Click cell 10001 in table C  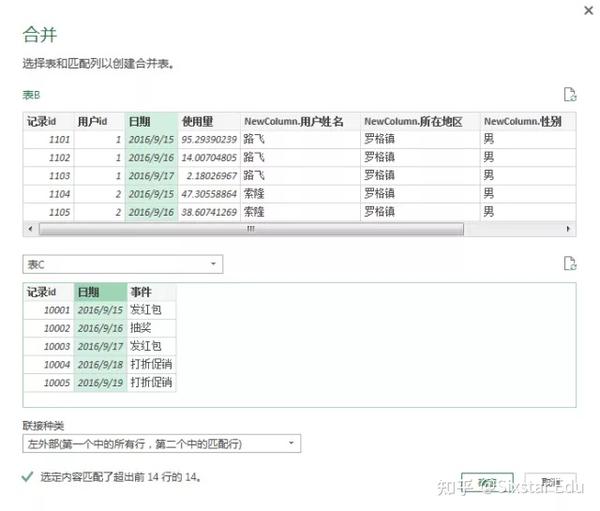(x=49, y=310)
